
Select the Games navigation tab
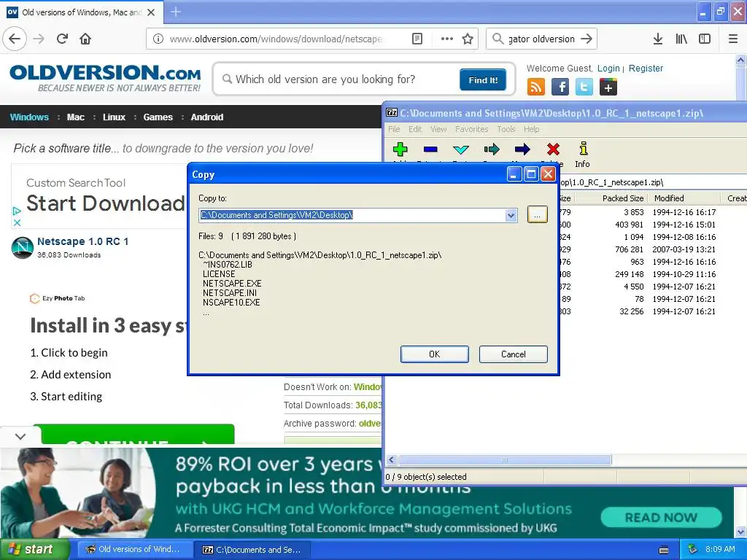tap(158, 117)
